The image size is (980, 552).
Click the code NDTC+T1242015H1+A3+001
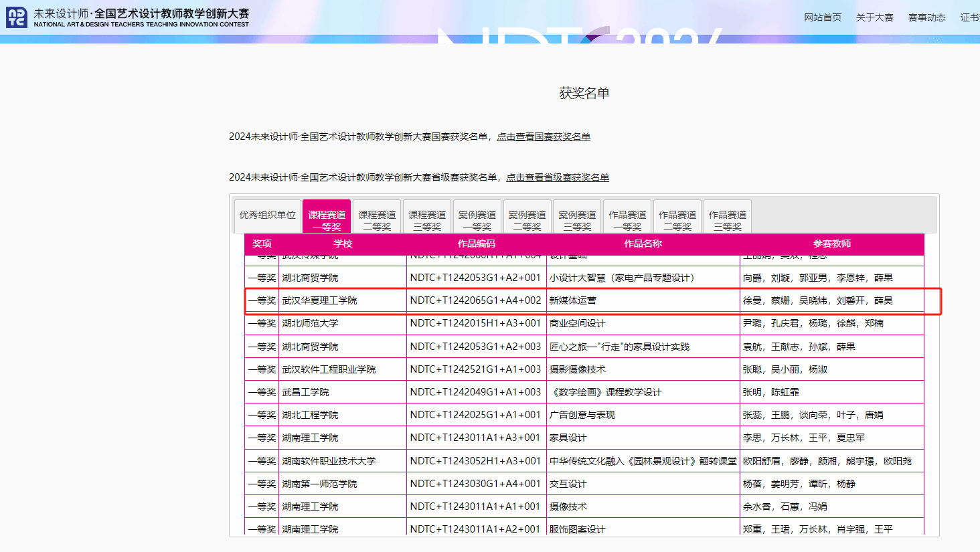[475, 323]
